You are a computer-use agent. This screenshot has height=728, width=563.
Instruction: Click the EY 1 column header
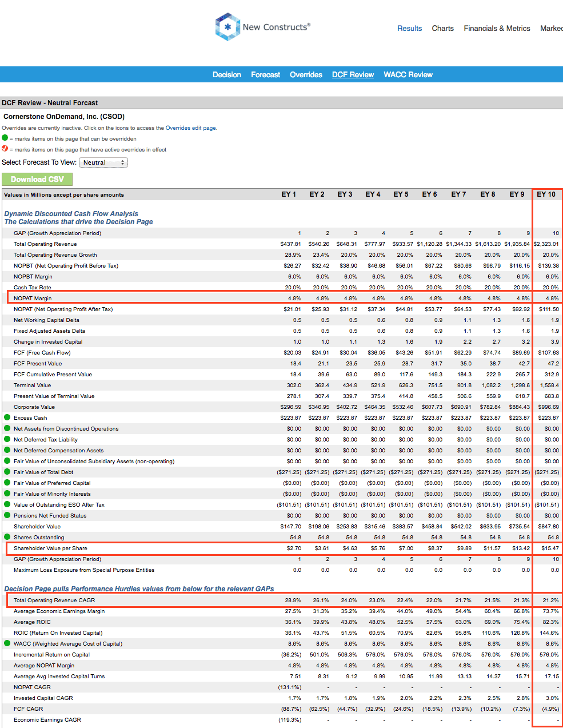289,194
